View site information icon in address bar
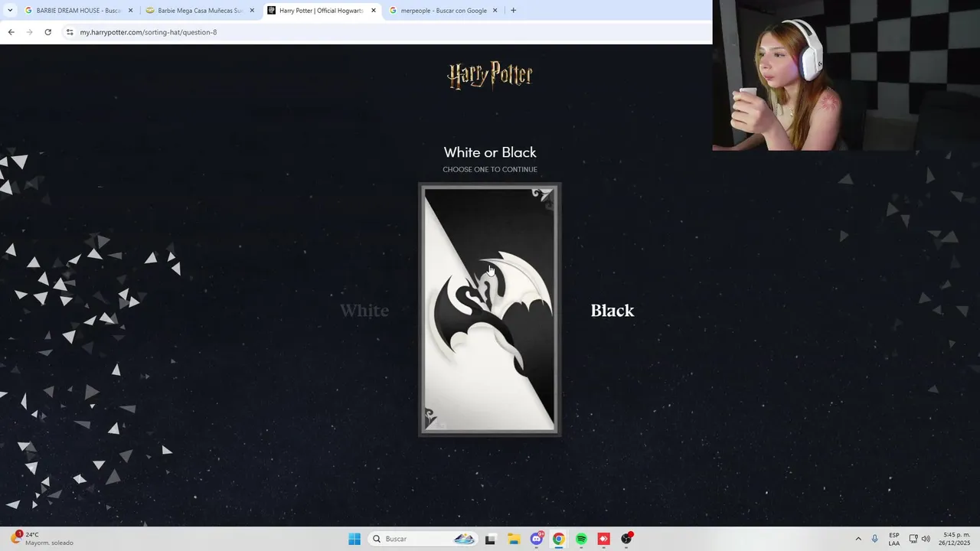Image resolution: width=980 pixels, height=551 pixels. click(x=70, y=32)
